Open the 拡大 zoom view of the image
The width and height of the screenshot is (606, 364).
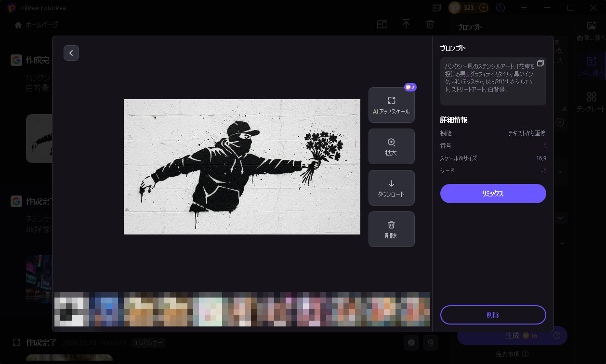[x=391, y=146]
